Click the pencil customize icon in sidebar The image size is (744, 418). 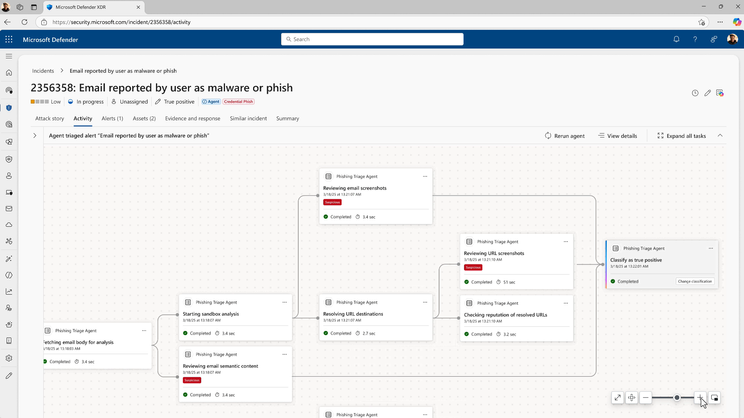pyautogui.click(x=9, y=376)
